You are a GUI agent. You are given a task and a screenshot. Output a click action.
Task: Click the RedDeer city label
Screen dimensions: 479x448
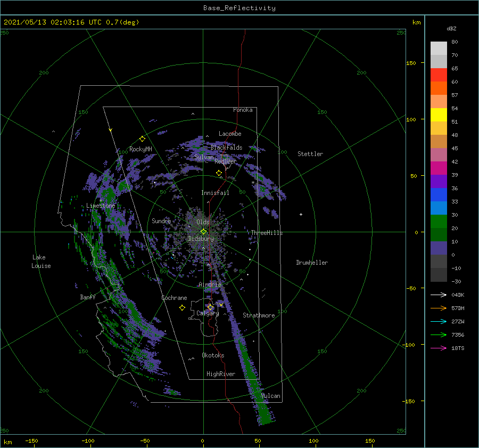tap(226, 161)
